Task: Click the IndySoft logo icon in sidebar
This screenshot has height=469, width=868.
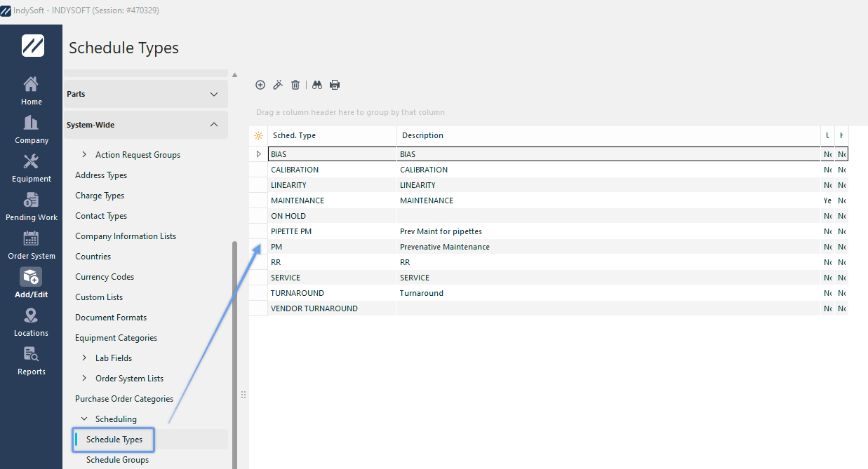Action: click(x=32, y=46)
